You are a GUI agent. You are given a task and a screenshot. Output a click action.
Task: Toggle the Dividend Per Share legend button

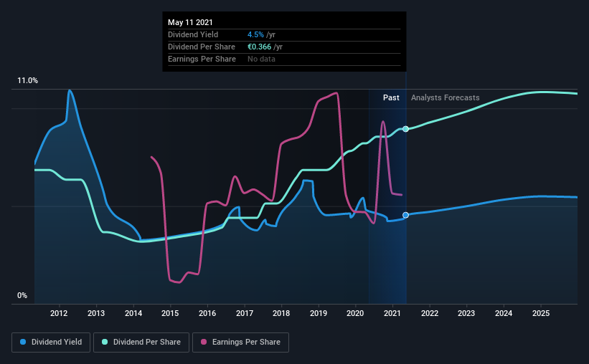tap(141, 343)
